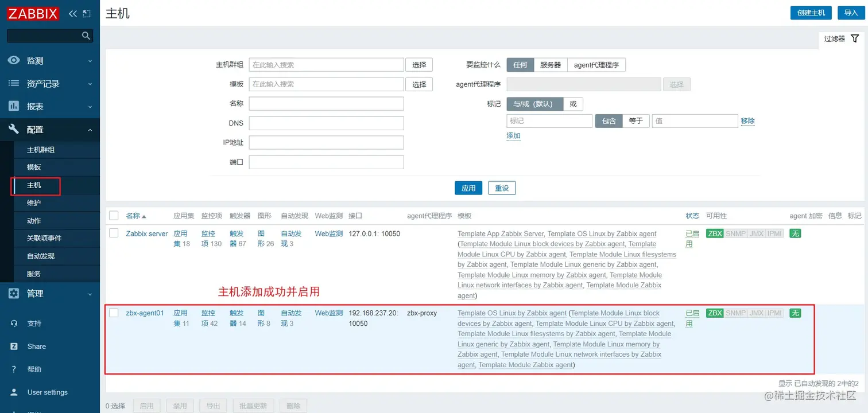Select 服务器 under 要监控什么

551,65
